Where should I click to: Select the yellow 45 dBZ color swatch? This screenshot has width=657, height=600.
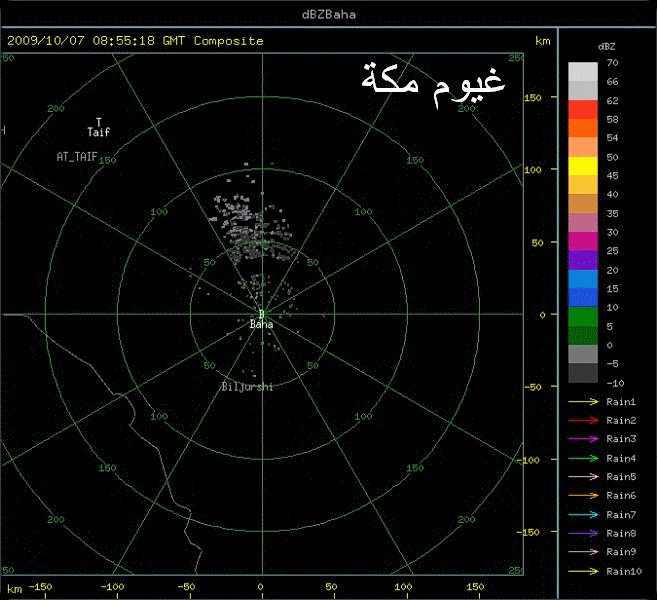(x=583, y=166)
